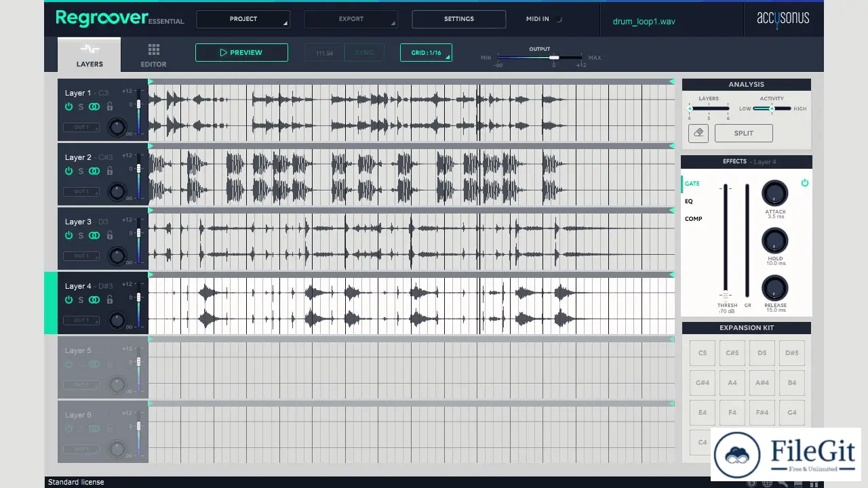Click the eraser icon next to SPLIT
Screen dimensions: 868x488
698,133
